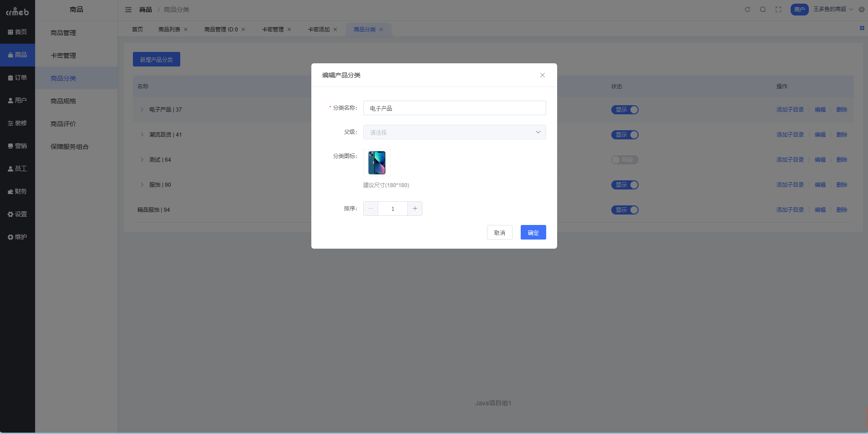Open 商品规格 in the submenu
The width and height of the screenshot is (868, 434).
pyautogui.click(x=63, y=101)
